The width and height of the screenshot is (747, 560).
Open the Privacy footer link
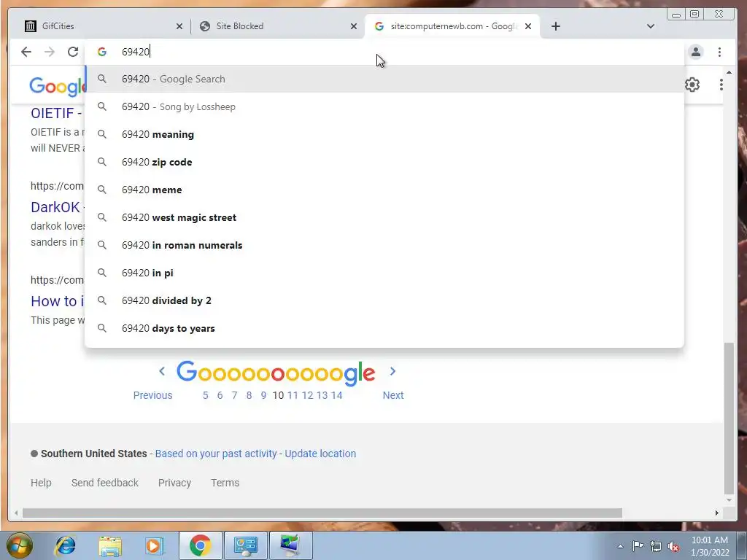174,483
